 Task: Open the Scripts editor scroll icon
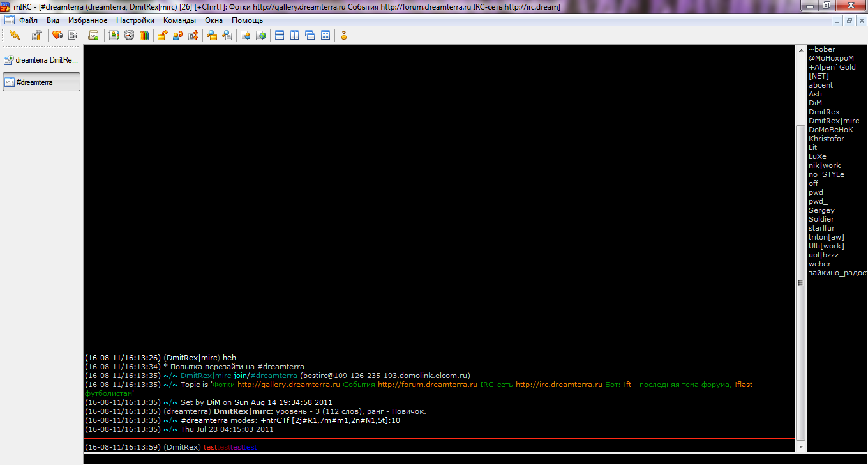(93, 35)
